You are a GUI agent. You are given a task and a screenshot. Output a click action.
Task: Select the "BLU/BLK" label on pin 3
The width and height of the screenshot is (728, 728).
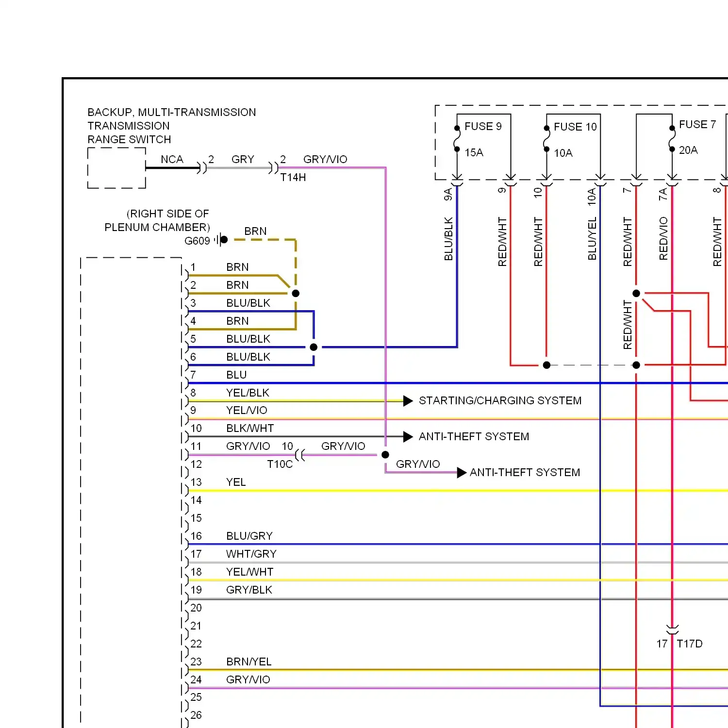click(x=248, y=303)
